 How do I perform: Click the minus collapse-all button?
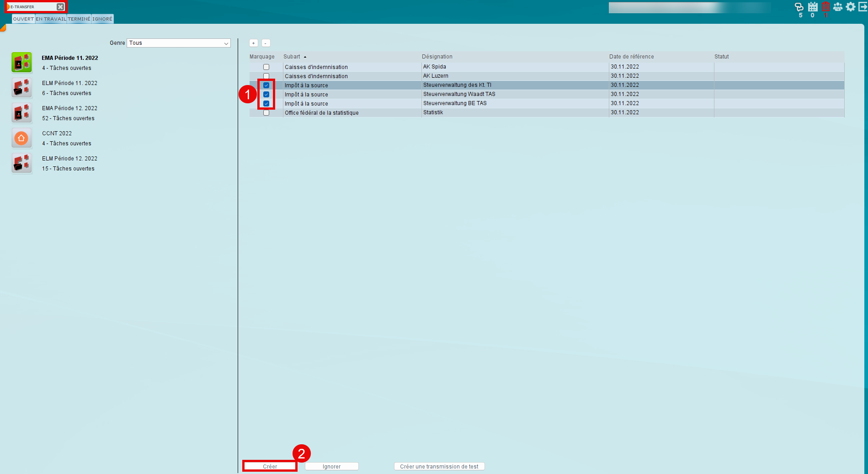tap(266, 43)
